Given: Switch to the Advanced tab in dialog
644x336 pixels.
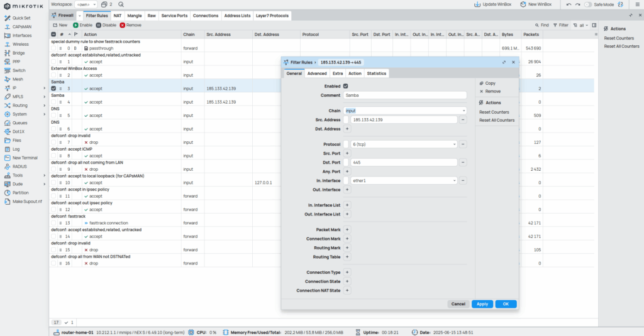Looking at the screenshot, I should [x=317, y=73].
